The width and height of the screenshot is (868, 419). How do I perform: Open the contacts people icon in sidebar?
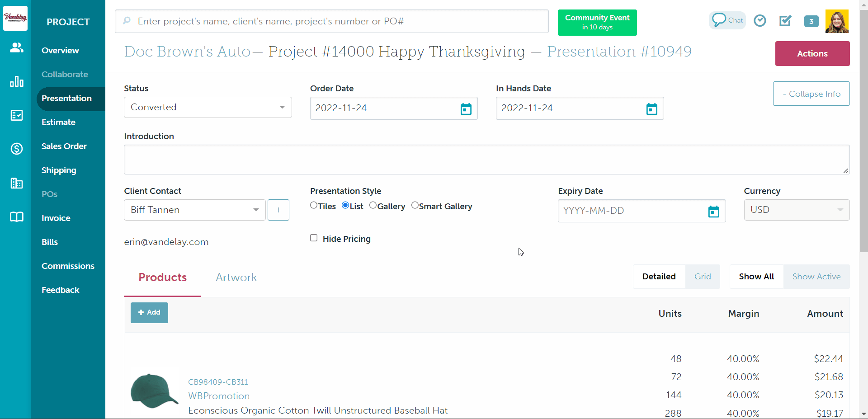point(17,47)
